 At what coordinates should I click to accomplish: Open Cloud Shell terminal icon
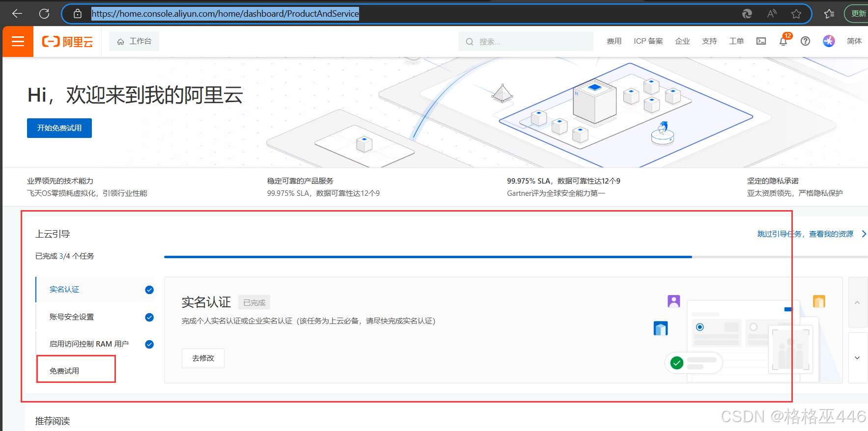point(761,41)
